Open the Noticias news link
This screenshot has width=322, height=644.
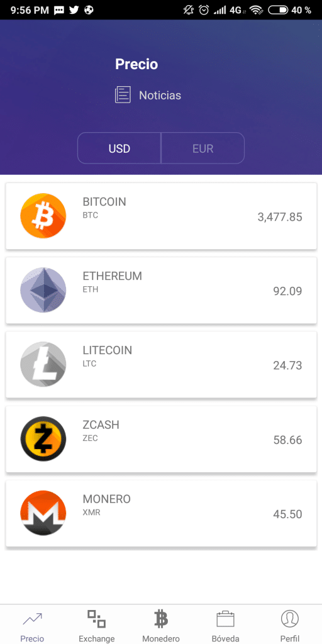click(160, 96)
